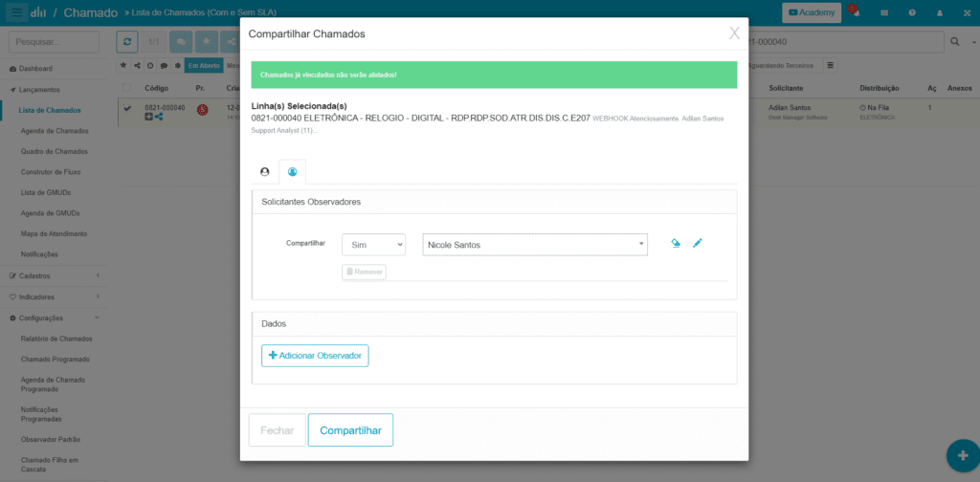Switch to the first operator tab
The image size is (980, 482).
click(264, 172)
